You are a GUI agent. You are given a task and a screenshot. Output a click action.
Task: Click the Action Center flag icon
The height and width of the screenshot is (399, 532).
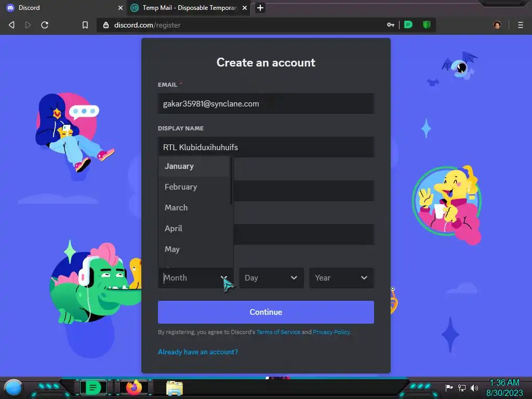point(449,388)
